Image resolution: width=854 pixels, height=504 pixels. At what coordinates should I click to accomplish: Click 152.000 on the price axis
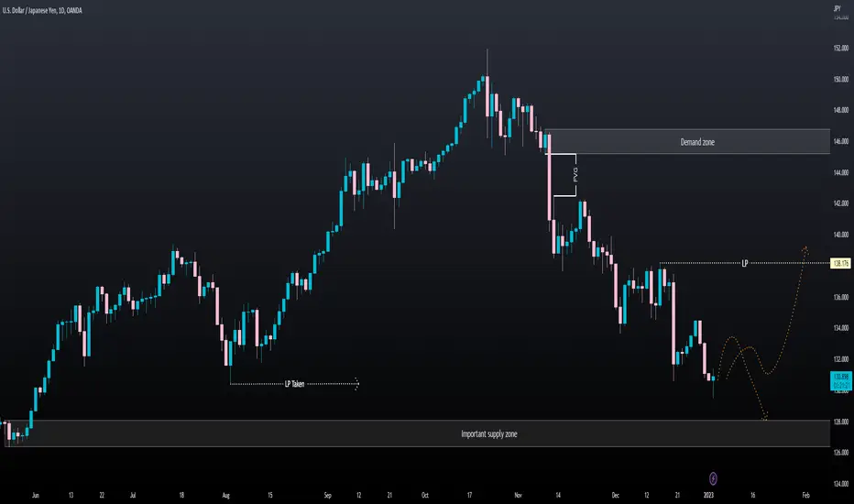[x=841, y=48]
